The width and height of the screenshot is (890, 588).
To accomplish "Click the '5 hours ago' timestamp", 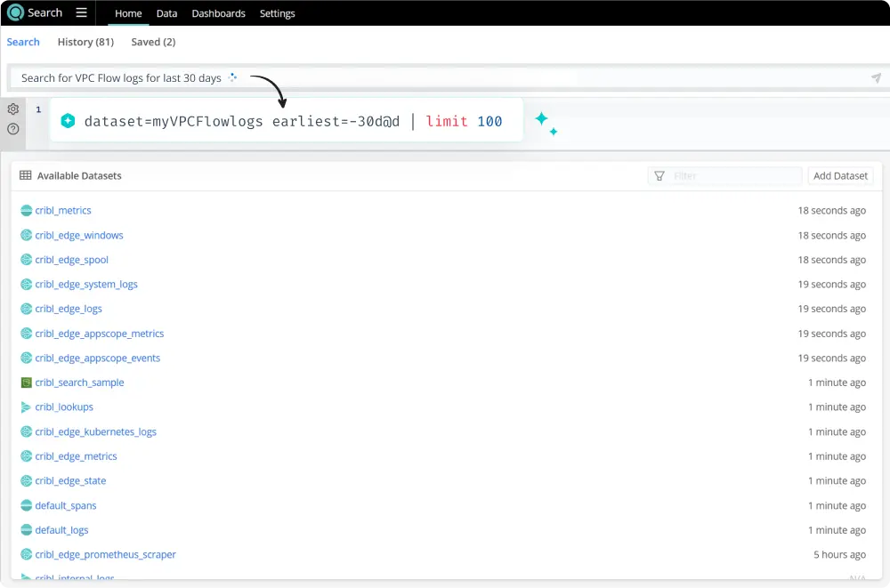I will [839, 554].
